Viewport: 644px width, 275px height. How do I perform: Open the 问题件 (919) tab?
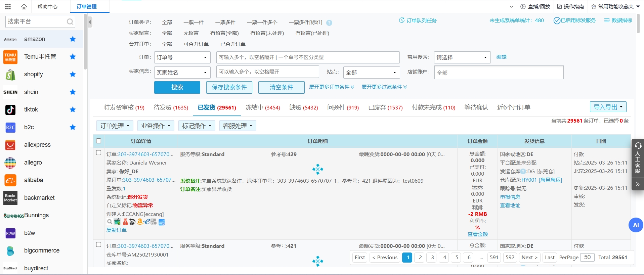coord(343,107)
